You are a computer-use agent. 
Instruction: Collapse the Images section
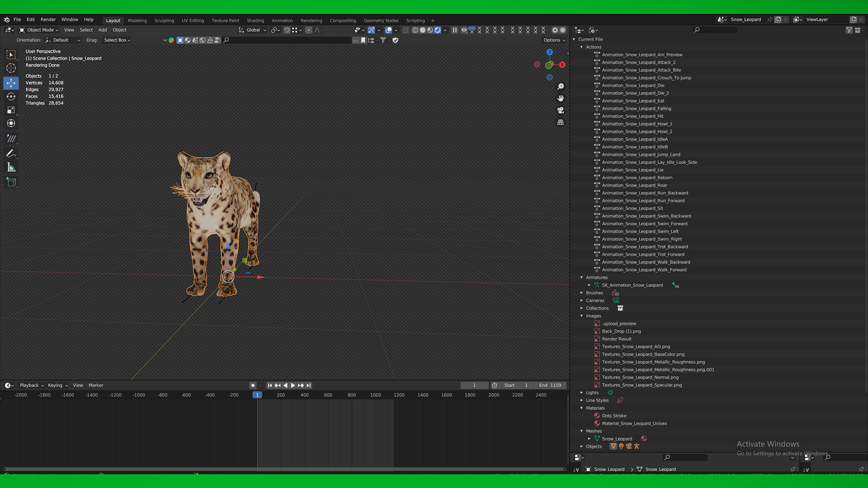pos(582,316)
